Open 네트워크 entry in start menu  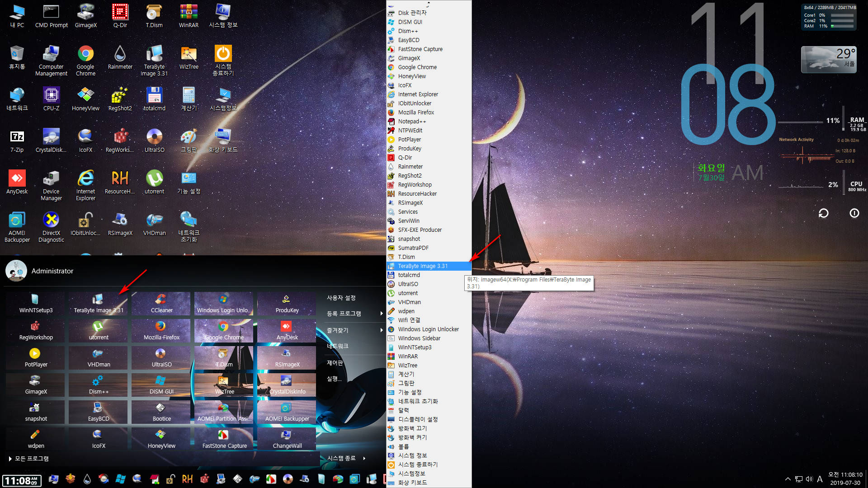point(338,346)
